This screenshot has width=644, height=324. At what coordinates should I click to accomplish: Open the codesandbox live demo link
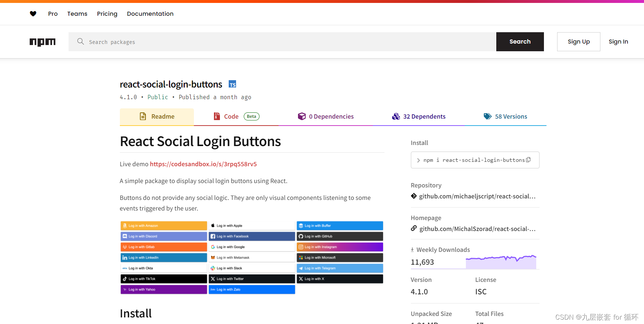click(203, 164)
